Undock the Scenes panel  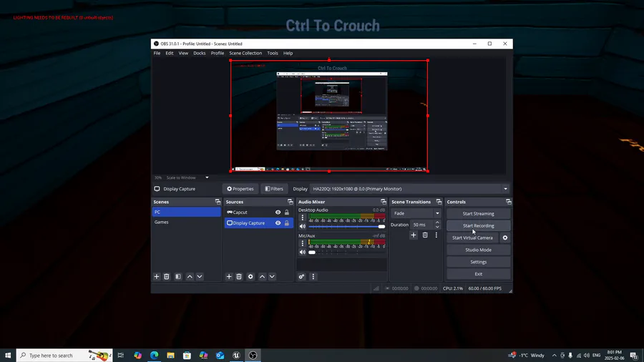point(218,202)
